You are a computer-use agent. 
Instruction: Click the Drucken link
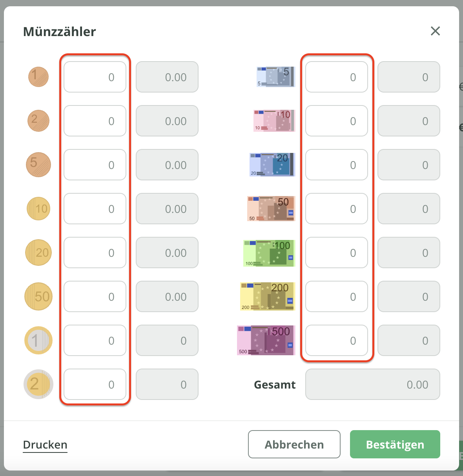[45, 445]
